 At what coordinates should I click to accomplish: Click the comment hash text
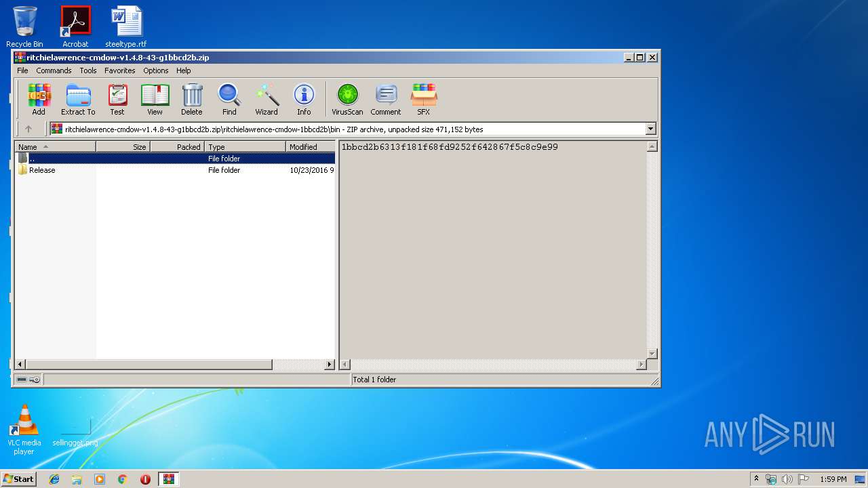coord(450,146)
